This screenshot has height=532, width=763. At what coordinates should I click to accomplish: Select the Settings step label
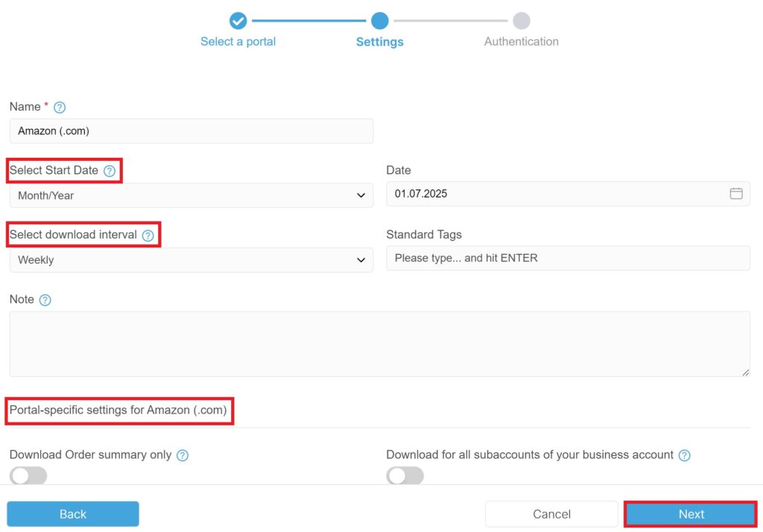click(379, 42)
